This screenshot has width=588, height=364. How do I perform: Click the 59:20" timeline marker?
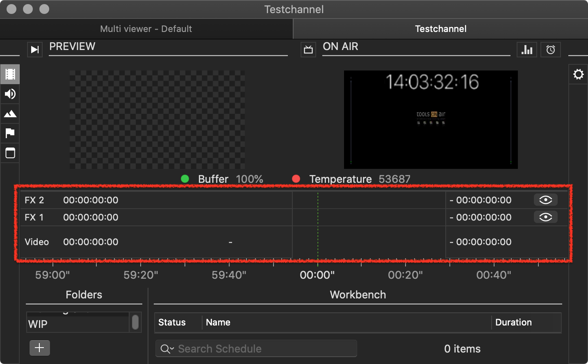coord(141,275)
